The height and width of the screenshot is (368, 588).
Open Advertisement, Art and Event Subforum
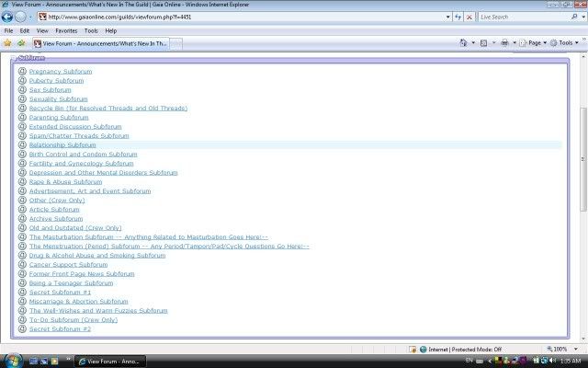pyautogui.click(x=90, y=190)
